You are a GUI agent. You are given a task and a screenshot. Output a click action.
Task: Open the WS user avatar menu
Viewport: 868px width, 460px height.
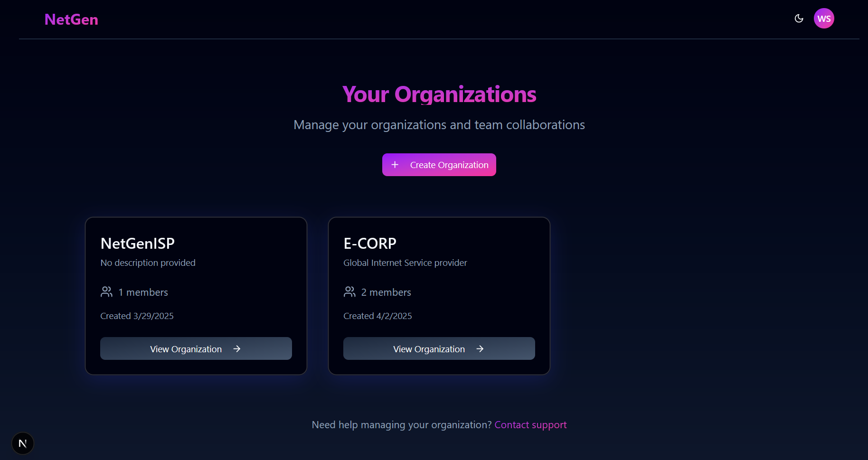tap(824, 19)
